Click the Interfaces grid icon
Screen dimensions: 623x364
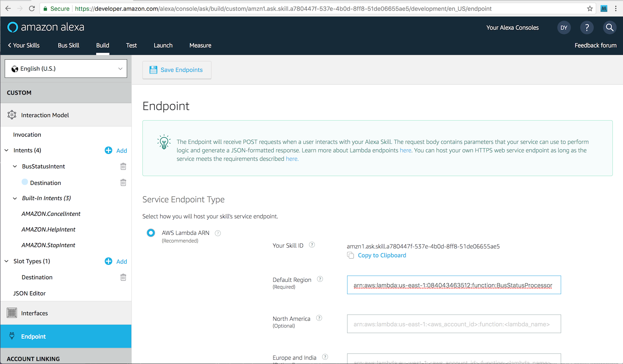[12, 313]
